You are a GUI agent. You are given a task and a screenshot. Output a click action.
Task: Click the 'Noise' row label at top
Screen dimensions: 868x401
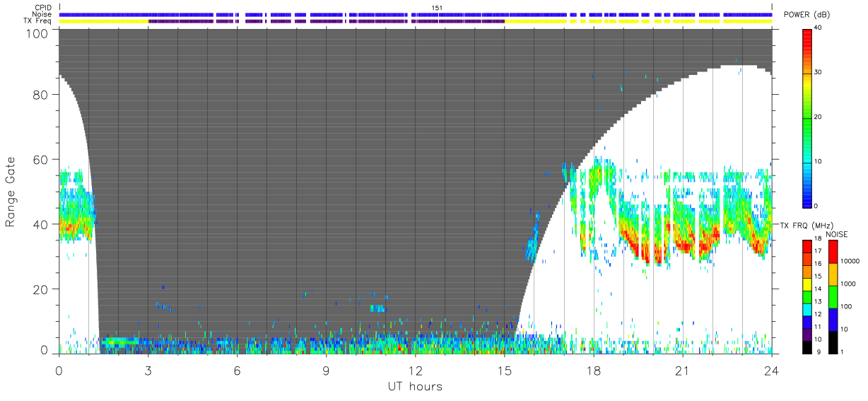[x=43, y=14]
